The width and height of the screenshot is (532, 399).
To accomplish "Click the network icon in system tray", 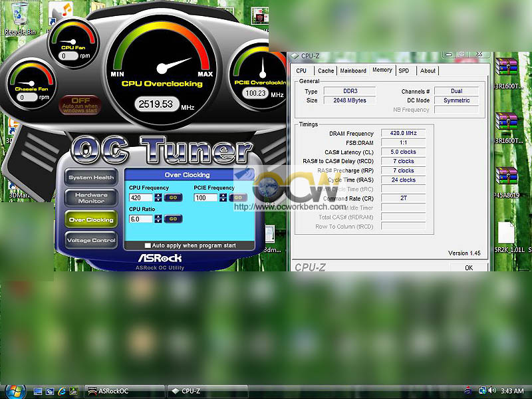I will (481, 390).
